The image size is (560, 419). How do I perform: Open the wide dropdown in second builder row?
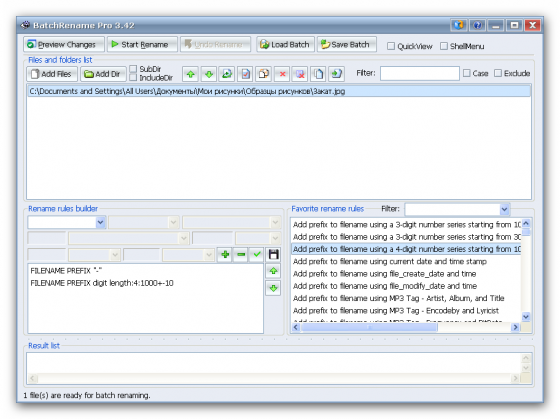[184, 238]
